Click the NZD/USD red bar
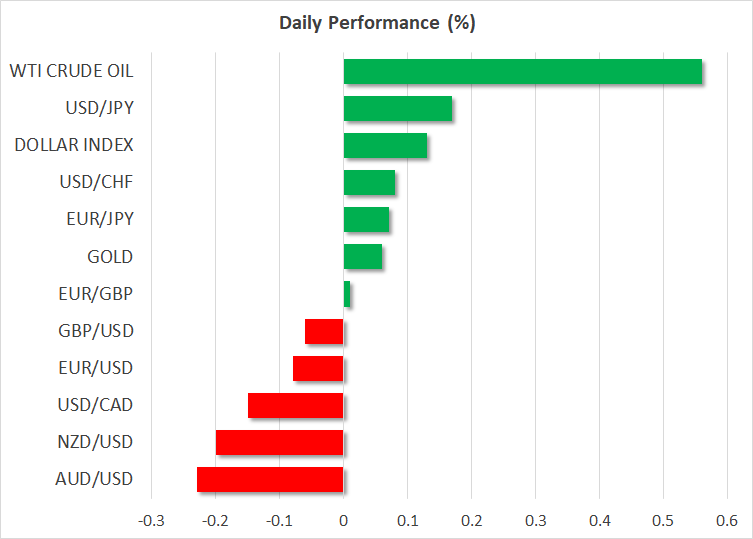 click(279, 442)
